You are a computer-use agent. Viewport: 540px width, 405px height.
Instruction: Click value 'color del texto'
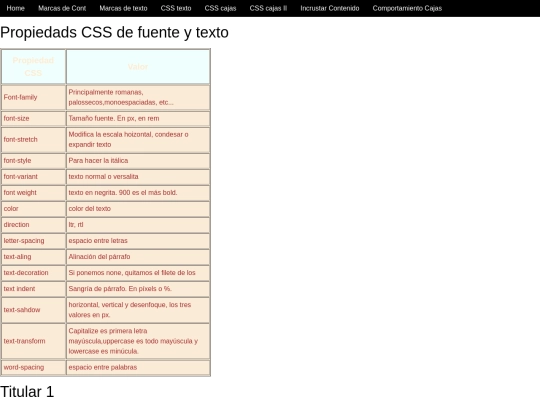[x=138, y=209]
